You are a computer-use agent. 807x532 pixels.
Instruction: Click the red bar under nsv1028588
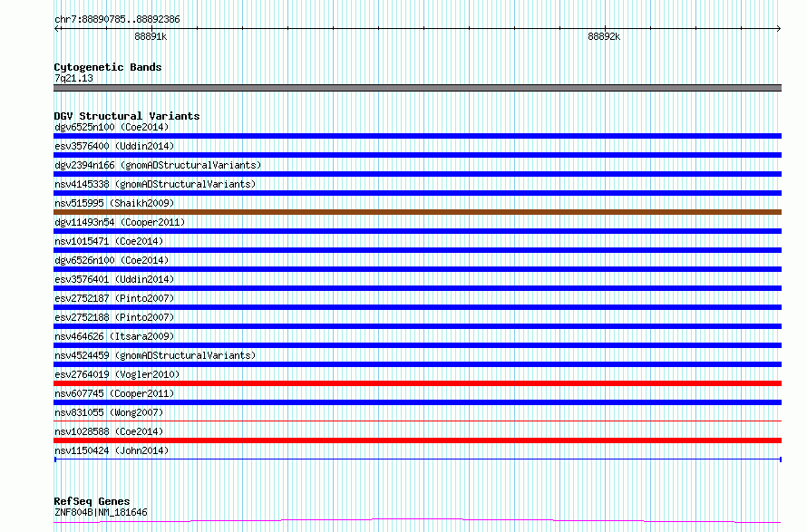click(417, 440)
